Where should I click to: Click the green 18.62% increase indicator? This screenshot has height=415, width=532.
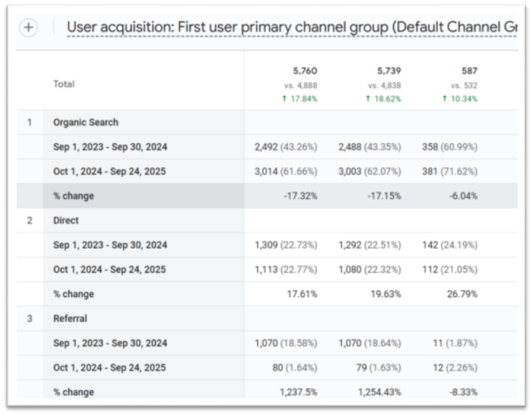[x=384, y=99]
